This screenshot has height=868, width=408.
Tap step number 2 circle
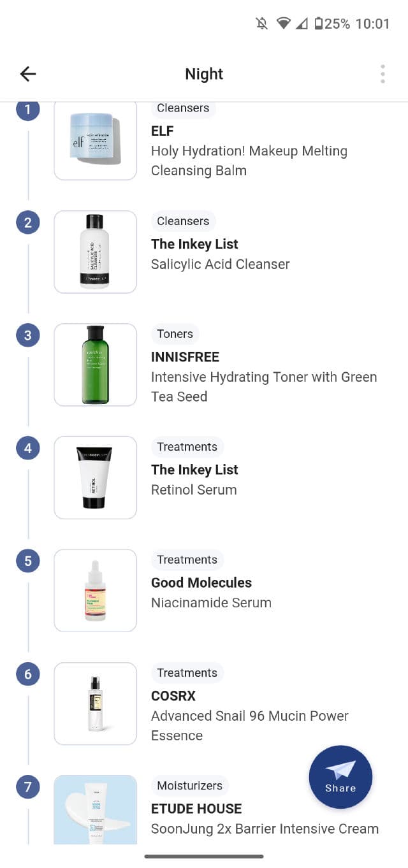coord(27,222)
